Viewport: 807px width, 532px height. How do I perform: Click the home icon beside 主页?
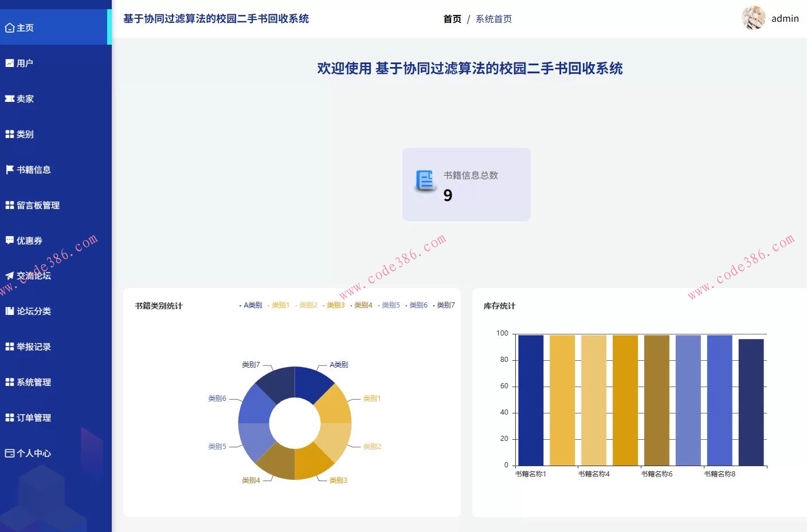(10, 27)
